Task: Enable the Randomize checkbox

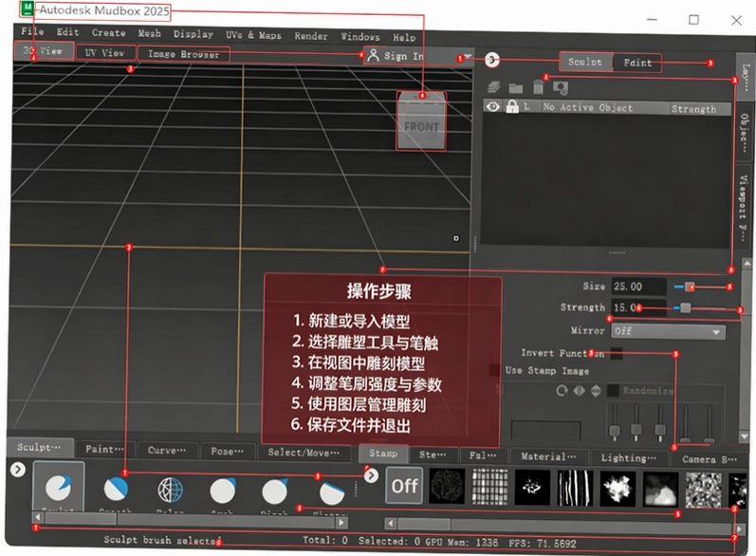Action: coord(613,391)
